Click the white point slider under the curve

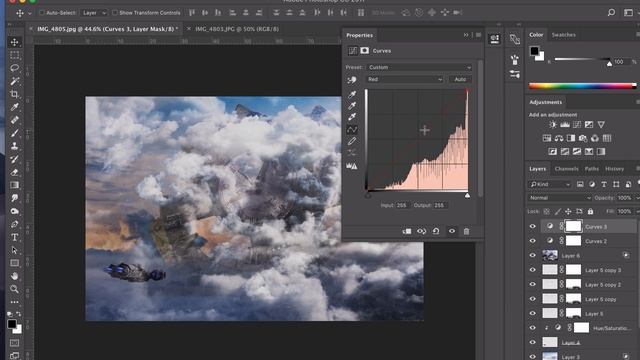click(467, 196)
